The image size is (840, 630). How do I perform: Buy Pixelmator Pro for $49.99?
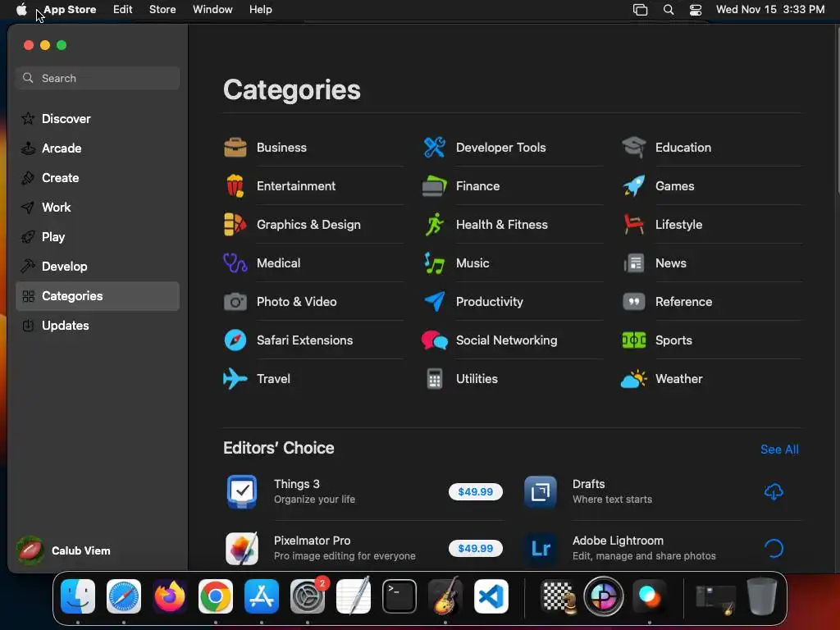tap(476, 549)
